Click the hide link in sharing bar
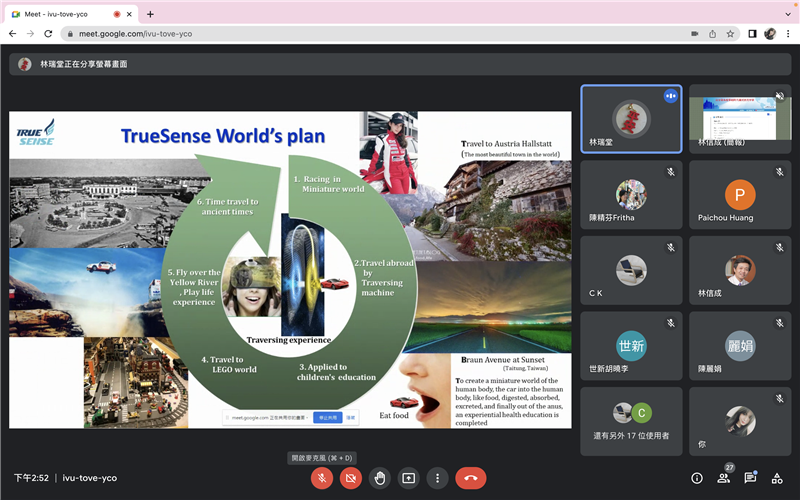Viewport: 800px width, 500px height. pos(351,417)
